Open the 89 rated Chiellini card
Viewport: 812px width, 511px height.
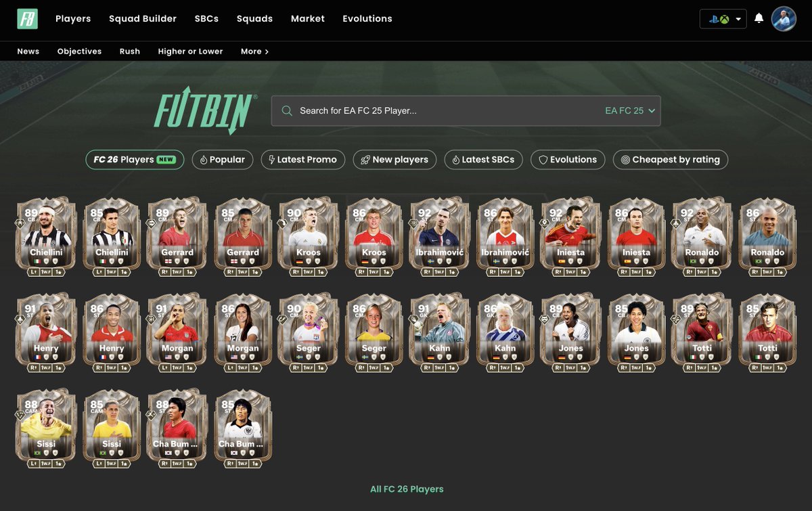click(x=46, y=237)
